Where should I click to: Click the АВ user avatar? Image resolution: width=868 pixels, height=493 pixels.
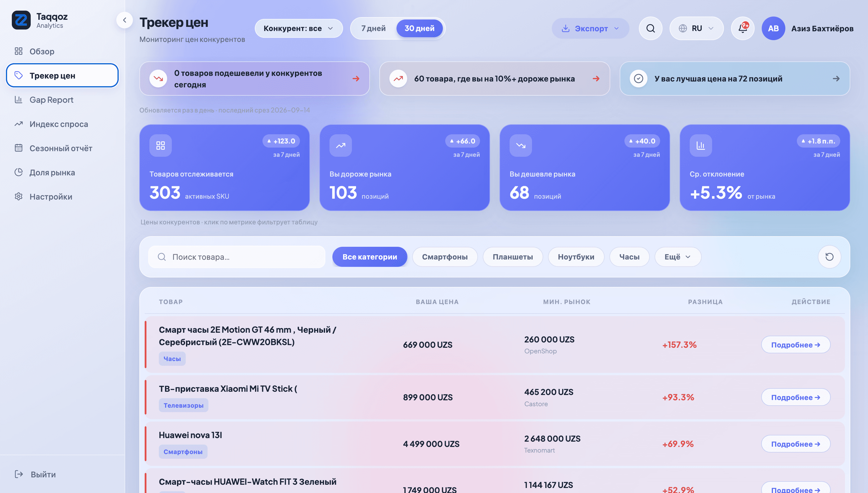tap(773, 28)
